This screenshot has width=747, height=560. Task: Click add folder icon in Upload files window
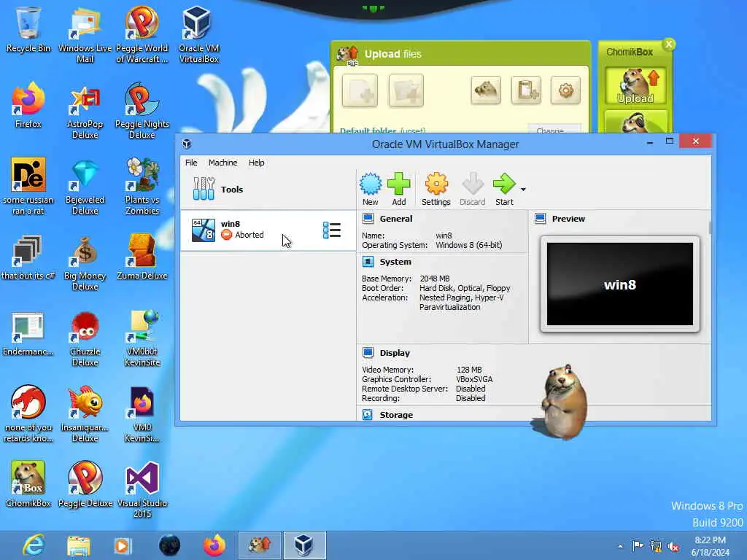pyautogui.click(x=406, y=90)
